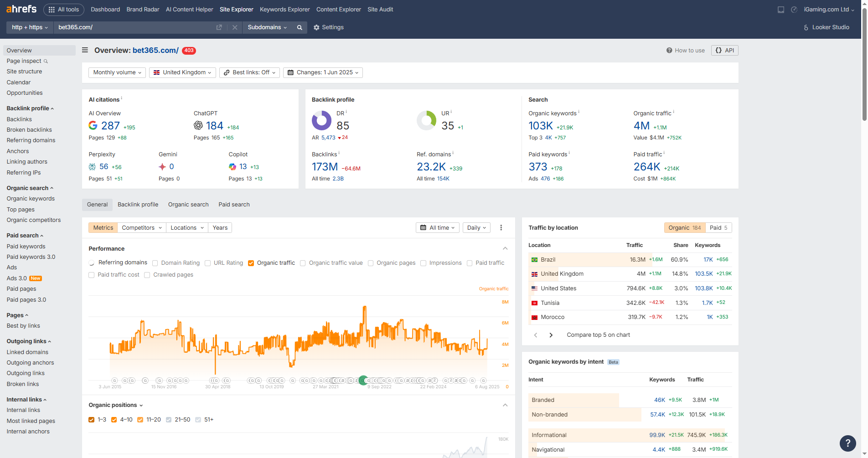Open Keywords Explorer in top navigation
The width and height of the screenshot is (868, 458).
click(284, 9)
